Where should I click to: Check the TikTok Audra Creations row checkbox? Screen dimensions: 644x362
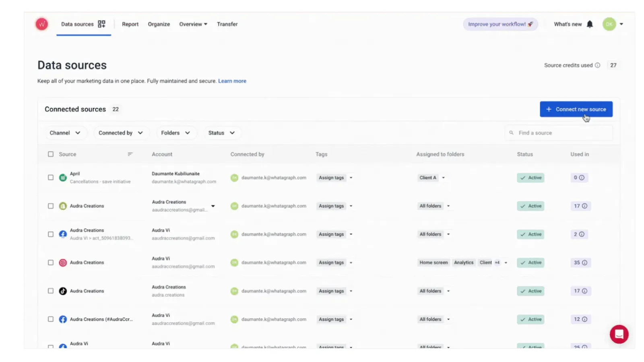tap(51, 291)
